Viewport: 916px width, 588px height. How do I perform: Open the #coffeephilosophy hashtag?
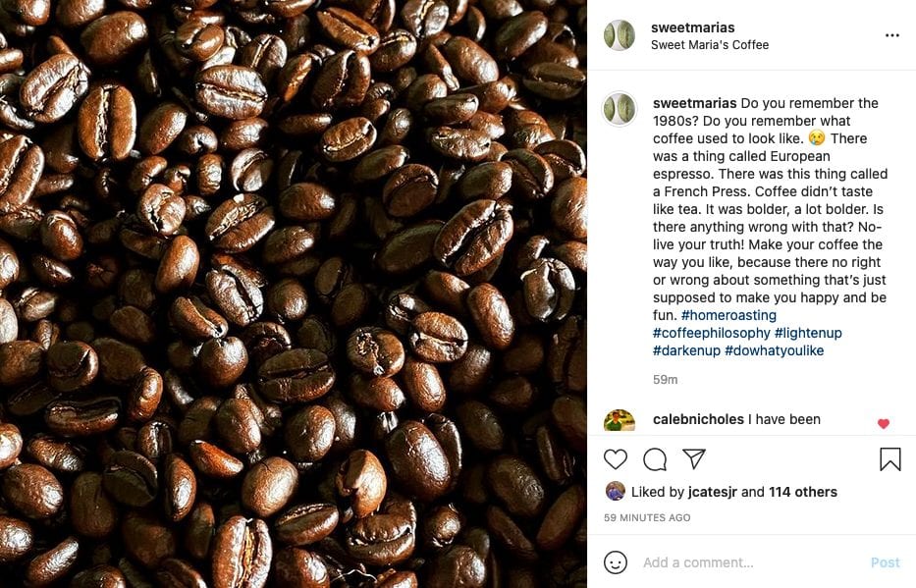[x=712, y=333]
